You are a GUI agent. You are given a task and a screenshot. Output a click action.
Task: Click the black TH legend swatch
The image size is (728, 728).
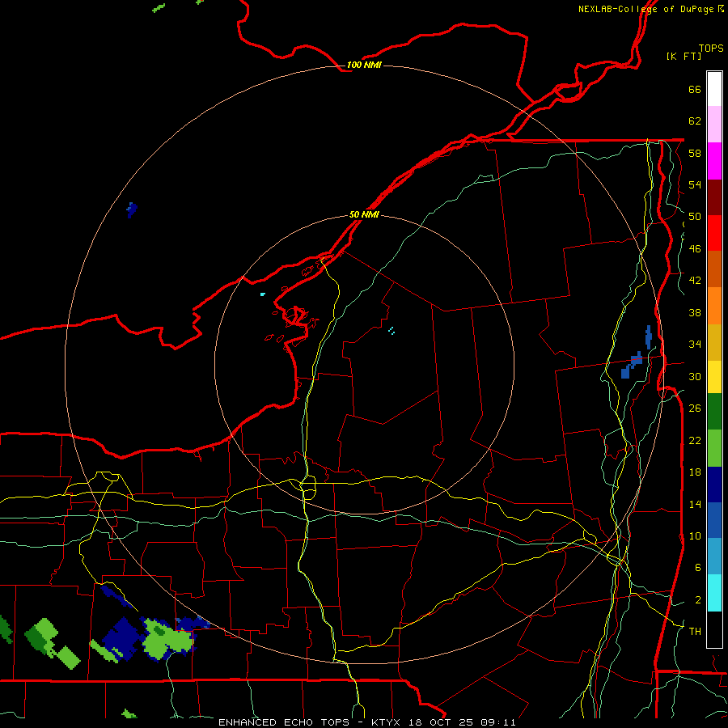714,629
